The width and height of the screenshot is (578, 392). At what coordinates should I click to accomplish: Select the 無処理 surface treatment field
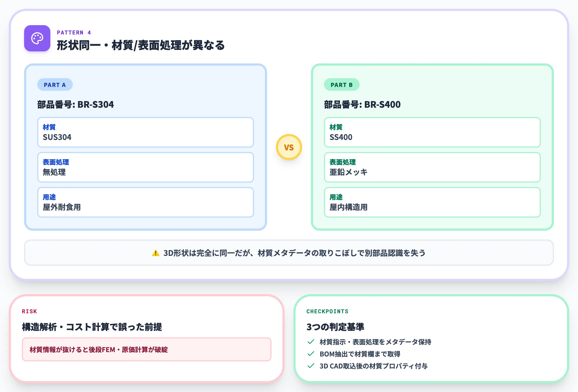point(146,167)
